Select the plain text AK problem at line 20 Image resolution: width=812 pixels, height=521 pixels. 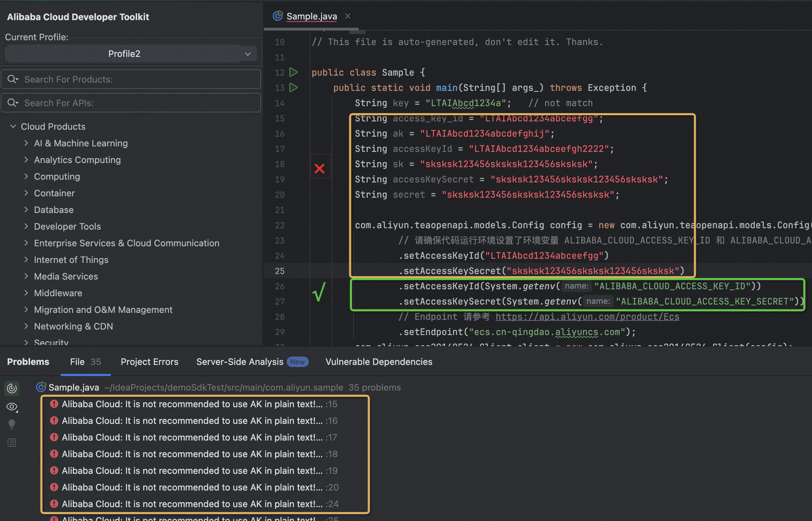click(192, 487)
